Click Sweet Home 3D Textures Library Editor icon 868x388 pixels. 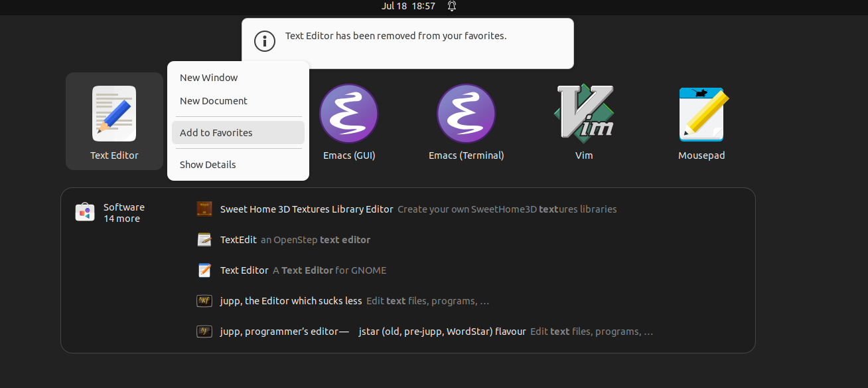pos(204,209)
